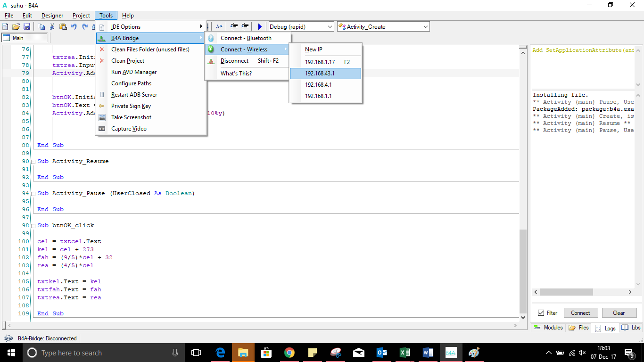Open Word from the taskbar
This screenshot has height=362, width=644.
[428, 353]
